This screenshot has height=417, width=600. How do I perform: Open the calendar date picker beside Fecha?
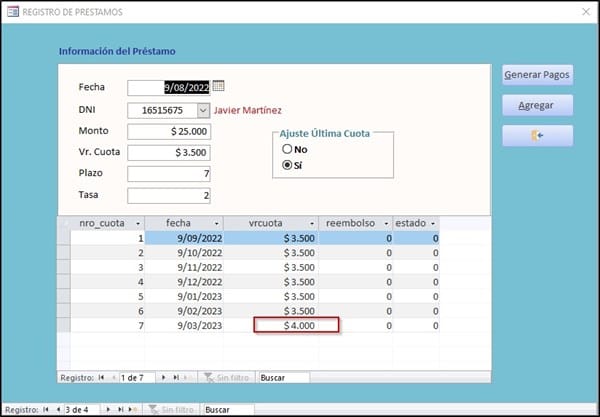pos(219,87)
